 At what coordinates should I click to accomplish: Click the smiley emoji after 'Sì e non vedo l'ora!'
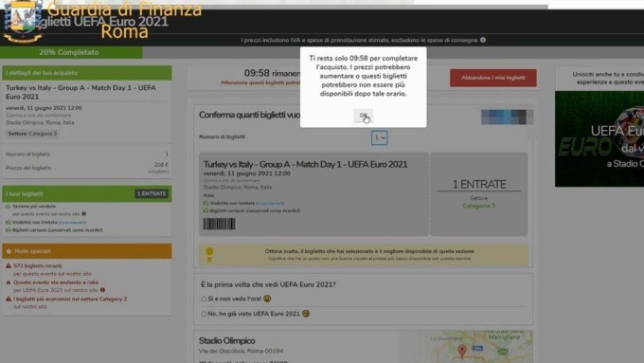click(267, 299)
